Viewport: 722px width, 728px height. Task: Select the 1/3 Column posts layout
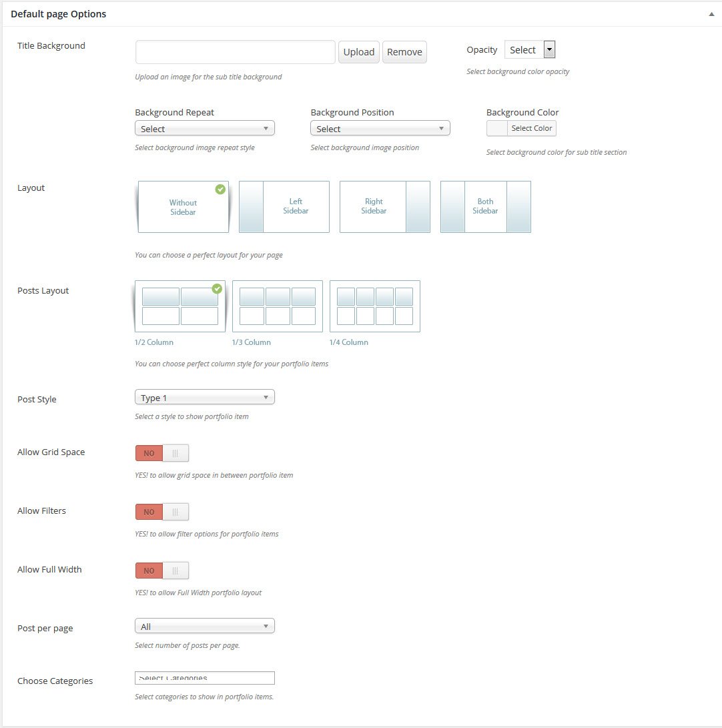[278, 306]
